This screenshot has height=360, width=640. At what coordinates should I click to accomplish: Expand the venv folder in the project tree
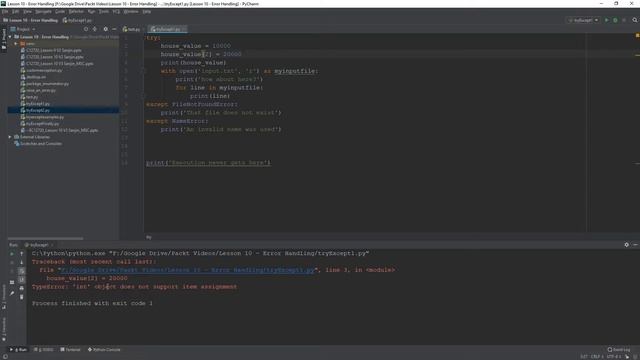(16, 43)
